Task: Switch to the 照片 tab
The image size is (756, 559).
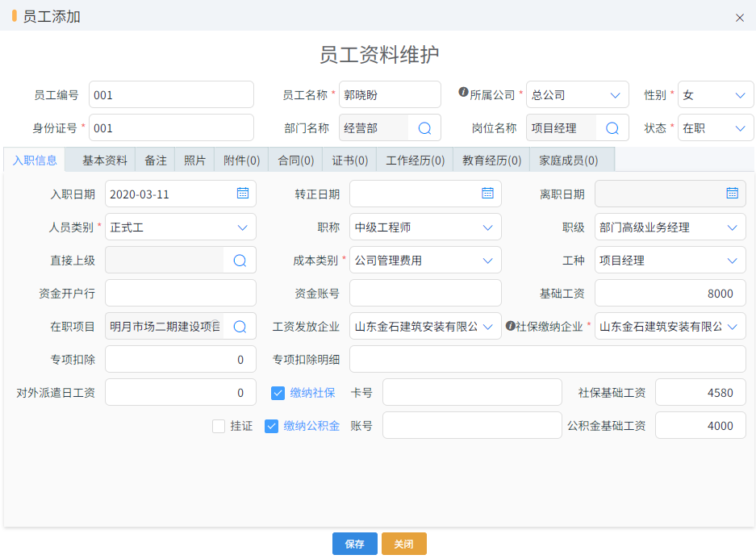Action: 194,160
